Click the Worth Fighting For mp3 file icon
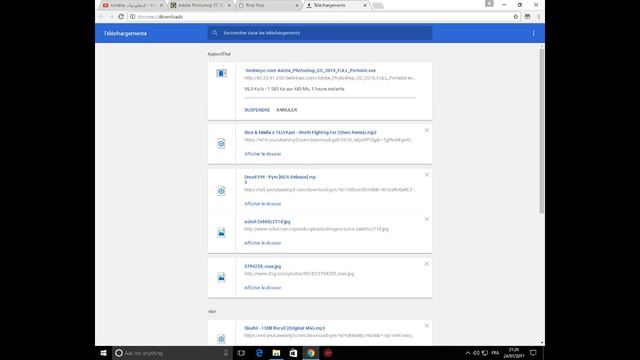The width and height of the screenshot is (640, 360). (221, 144)
